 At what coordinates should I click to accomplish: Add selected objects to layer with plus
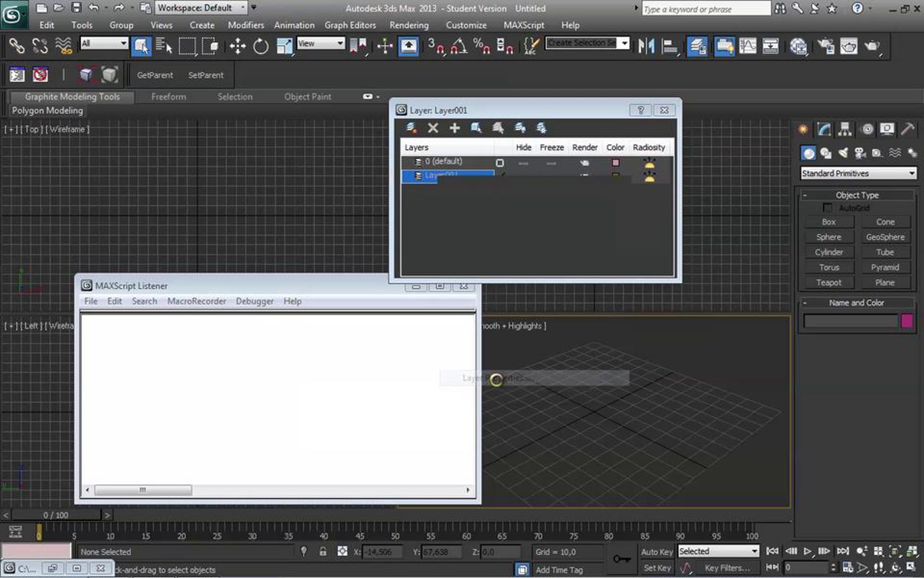455,128
